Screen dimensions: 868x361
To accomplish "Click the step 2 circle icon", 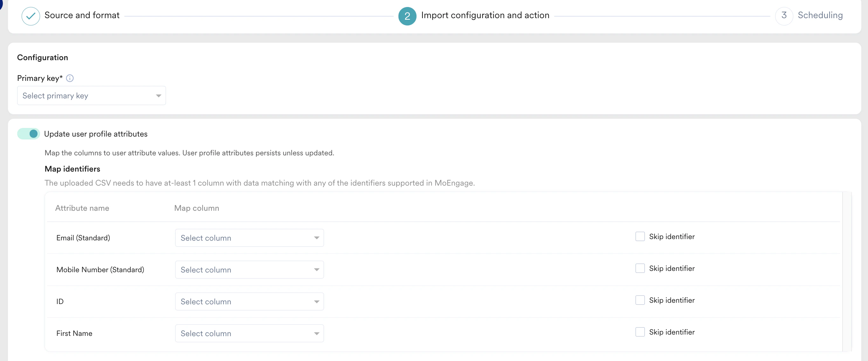I will (407, 16).
